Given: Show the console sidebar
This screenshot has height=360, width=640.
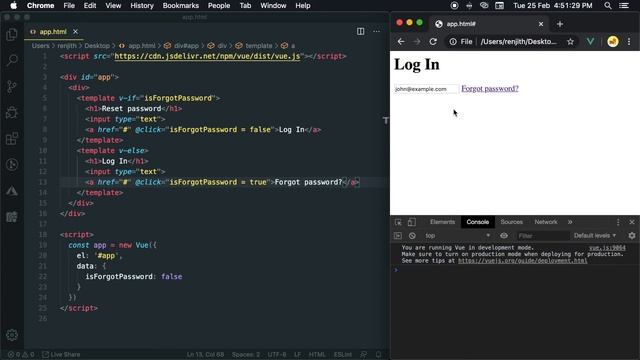Looking at the screenshot, I should [x=398, y=236].
